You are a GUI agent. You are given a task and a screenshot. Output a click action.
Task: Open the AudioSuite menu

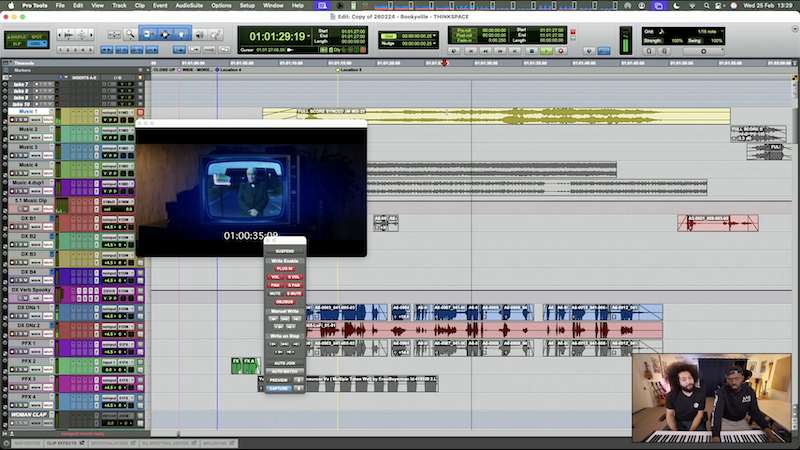point(187,5)
